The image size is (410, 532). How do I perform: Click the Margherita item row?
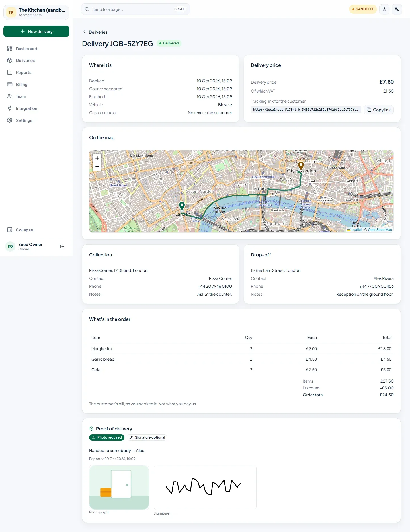tap(241, 349)
